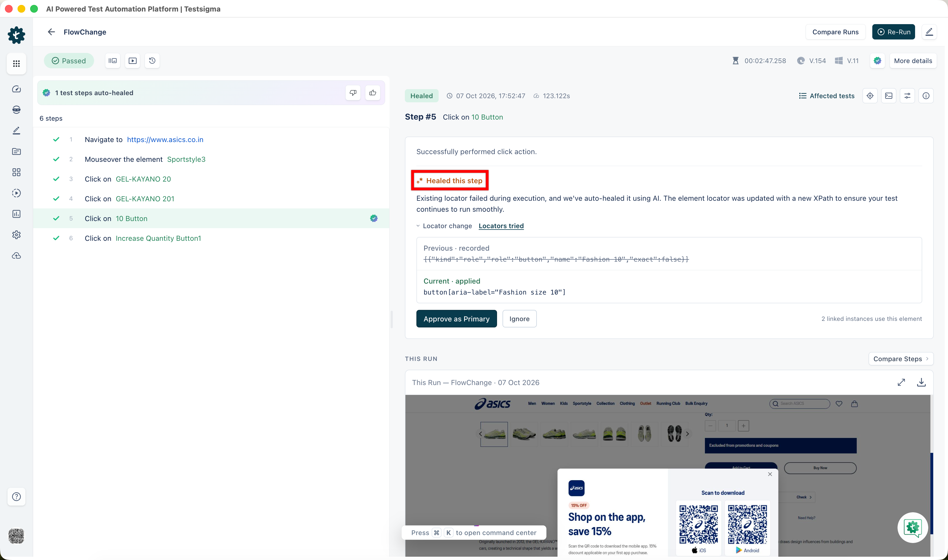Open the run history clock icon
This screenshot has height=560, width=948.
(x=152, y=61)
